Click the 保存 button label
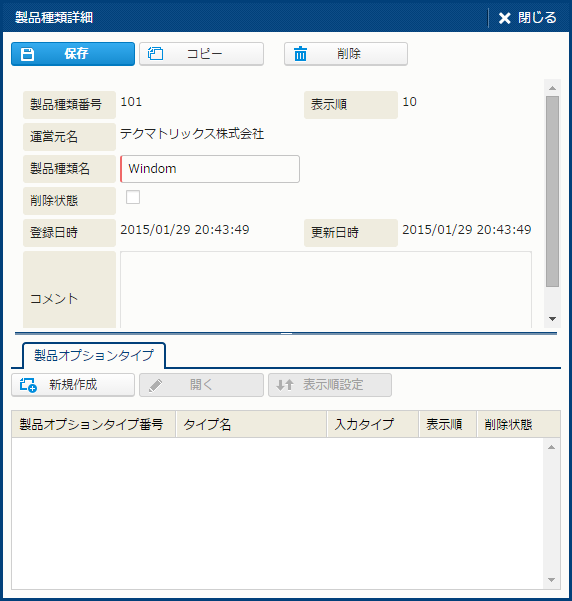Image resolution: width=572 pixels, height=601 pixels. coord(76,54)
